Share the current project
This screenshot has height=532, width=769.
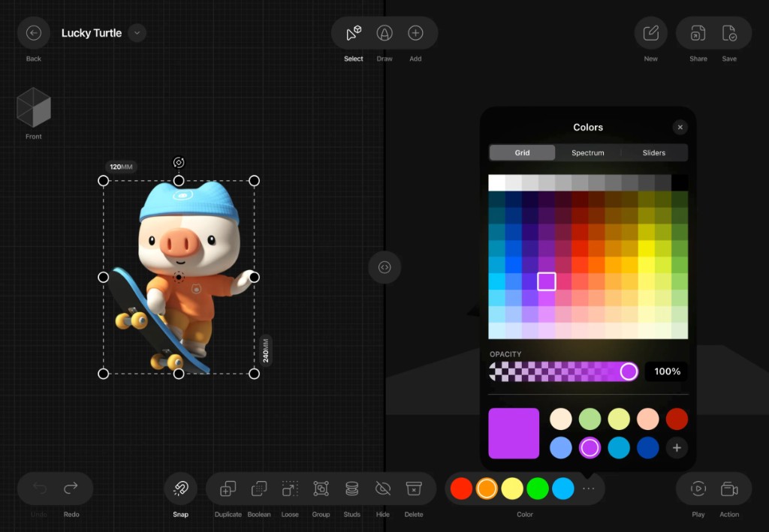point(698,33)
